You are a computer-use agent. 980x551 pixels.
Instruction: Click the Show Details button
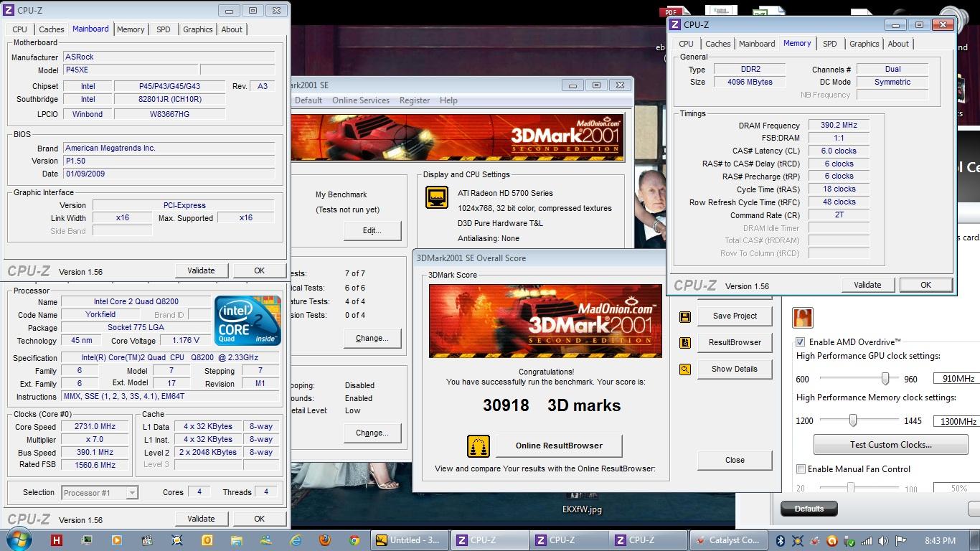(735, 369)
